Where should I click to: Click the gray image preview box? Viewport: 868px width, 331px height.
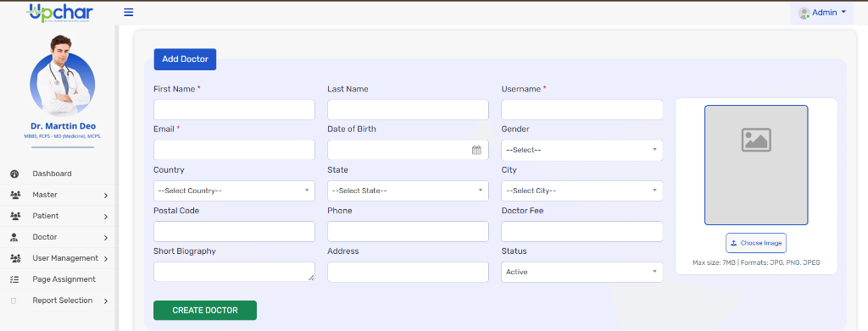756,165
